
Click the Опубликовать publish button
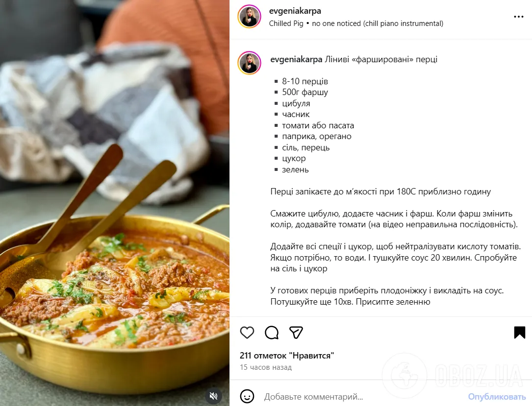click(497, 397)
